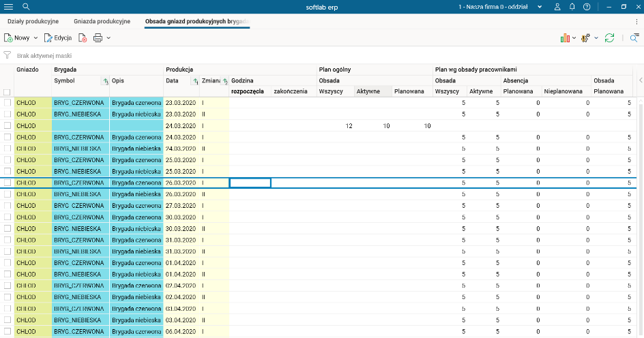Screen dimensions: 644x338
Task: Click the 'Brak aktywnej maski' filter field
Action: [x=45, y=55]
